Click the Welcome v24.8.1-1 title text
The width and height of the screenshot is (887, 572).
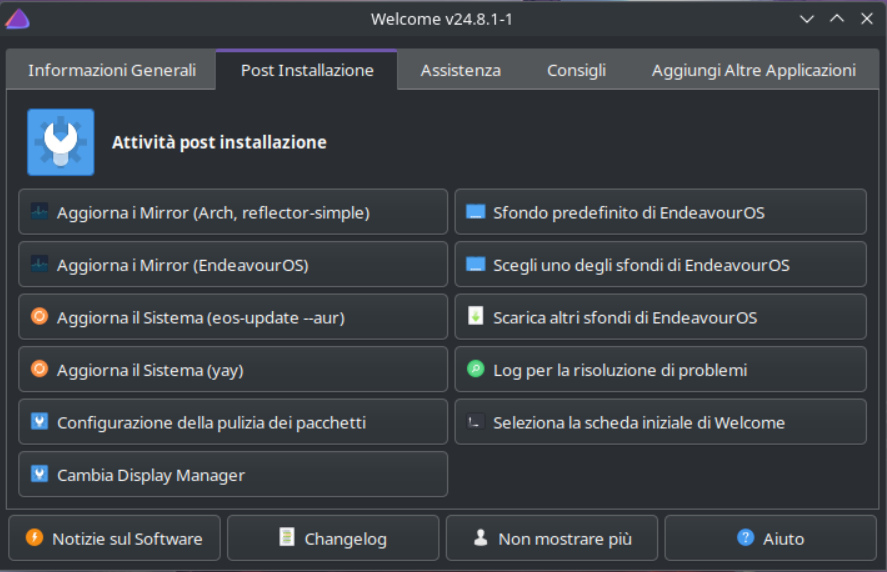(442, 19)
